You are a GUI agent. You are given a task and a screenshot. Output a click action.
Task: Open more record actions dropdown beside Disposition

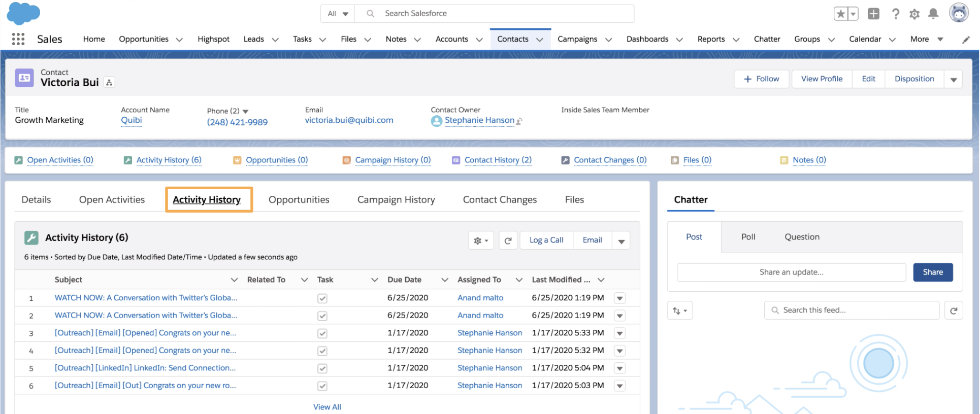(954, 79)
